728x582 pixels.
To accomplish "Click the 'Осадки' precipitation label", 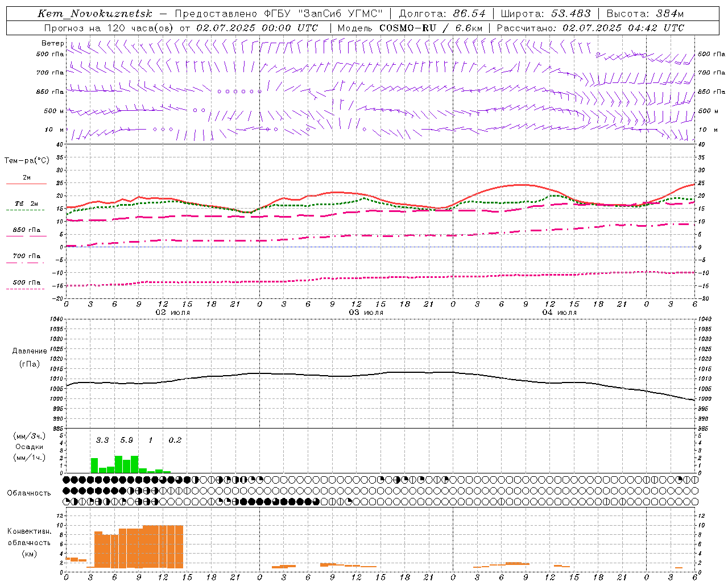I will (29, 447).
